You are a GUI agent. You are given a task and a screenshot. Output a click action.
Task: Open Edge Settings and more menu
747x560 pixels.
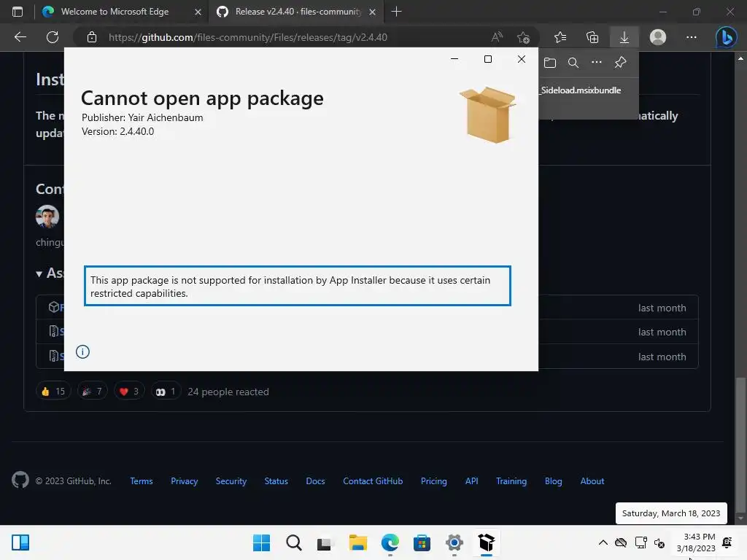pos(692,37)
